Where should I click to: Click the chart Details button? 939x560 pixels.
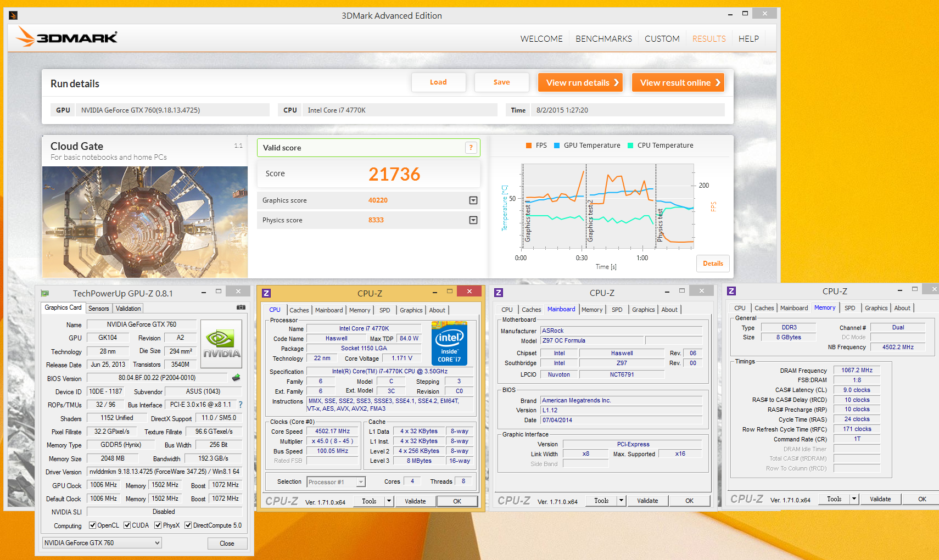pyautogui.click(x=713, y=264)
